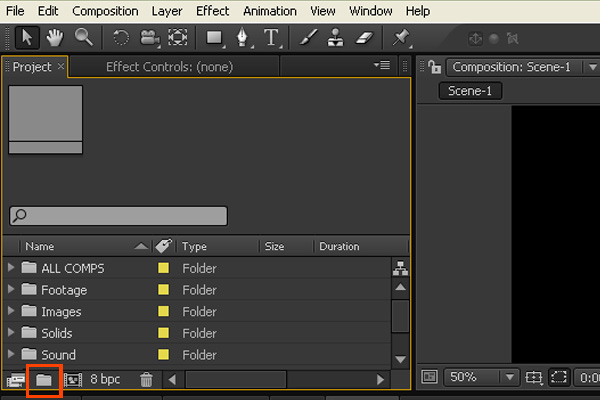Open the Project panel options menu
This screenshot has width=600, height=400.
382,65
